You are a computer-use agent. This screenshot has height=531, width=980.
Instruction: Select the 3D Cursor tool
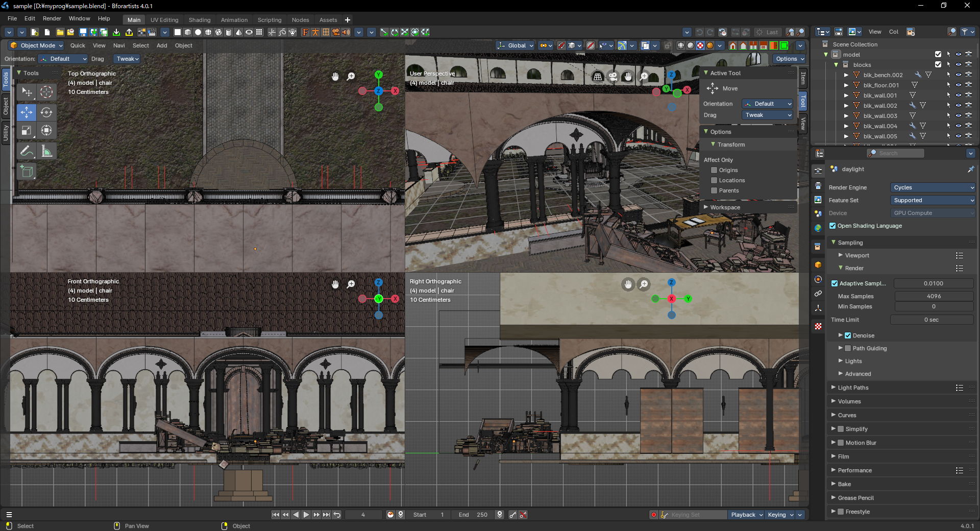(x=46, y=92)
